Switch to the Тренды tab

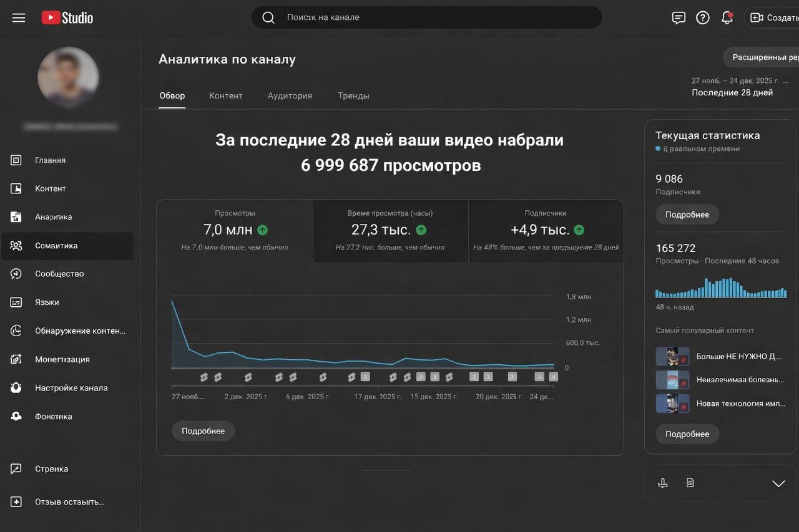pyautogui.click(x=354, y=95)
